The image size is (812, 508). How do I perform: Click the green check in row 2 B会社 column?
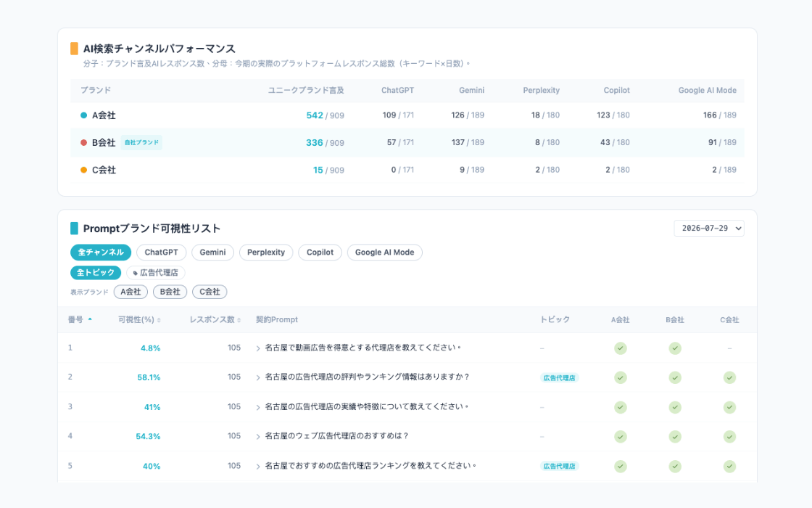point(675,378)
